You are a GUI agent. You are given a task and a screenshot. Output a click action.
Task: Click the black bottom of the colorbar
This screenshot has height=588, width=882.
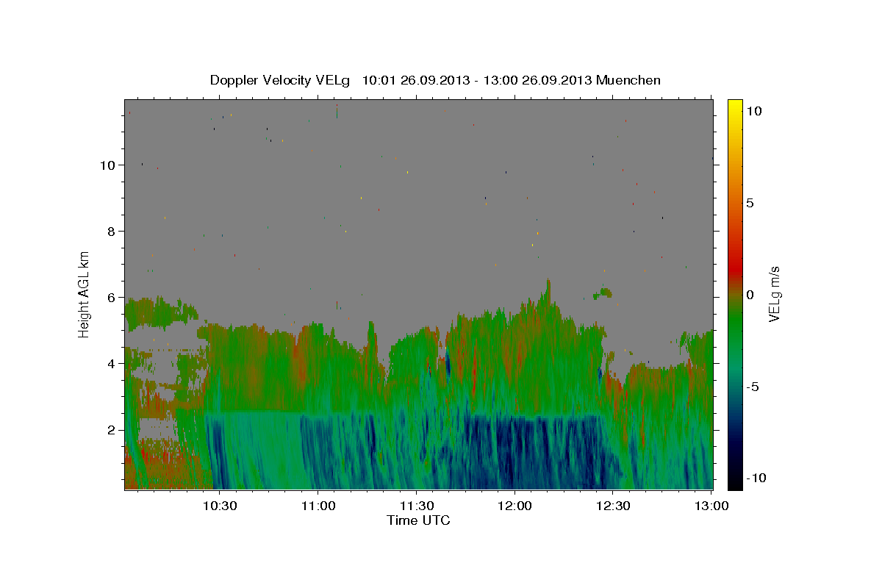tap(735, 484)
